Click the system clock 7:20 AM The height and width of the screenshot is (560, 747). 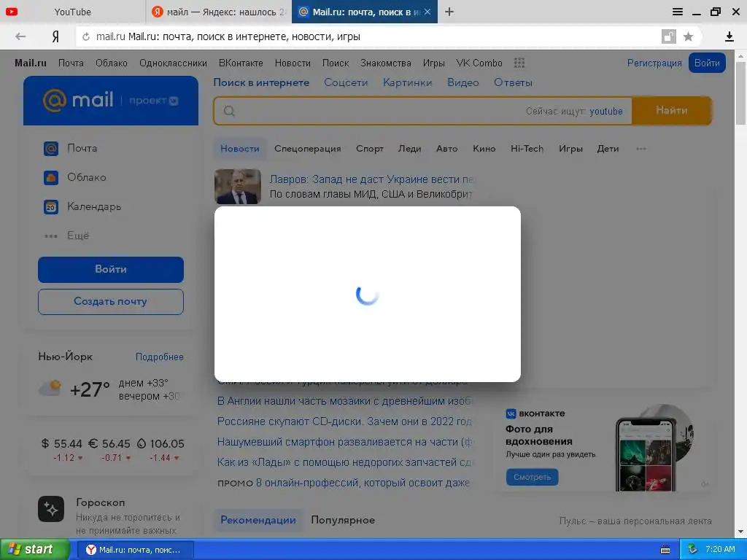click(x=720, y=550)
